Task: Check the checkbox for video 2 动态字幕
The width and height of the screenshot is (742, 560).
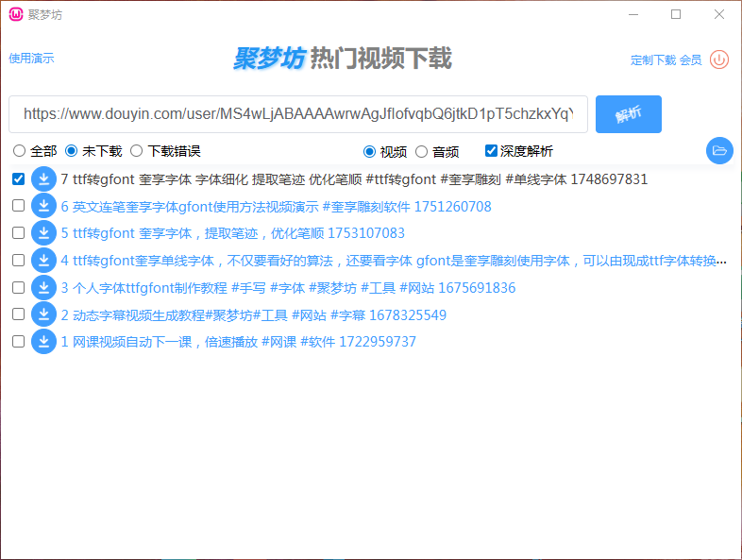Action: click(x=19, y=314)
